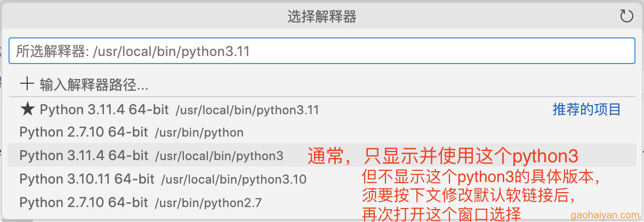Click the 推荐的项目 label
The height and width of the screenshot is (222, 644).
(586, 110)
